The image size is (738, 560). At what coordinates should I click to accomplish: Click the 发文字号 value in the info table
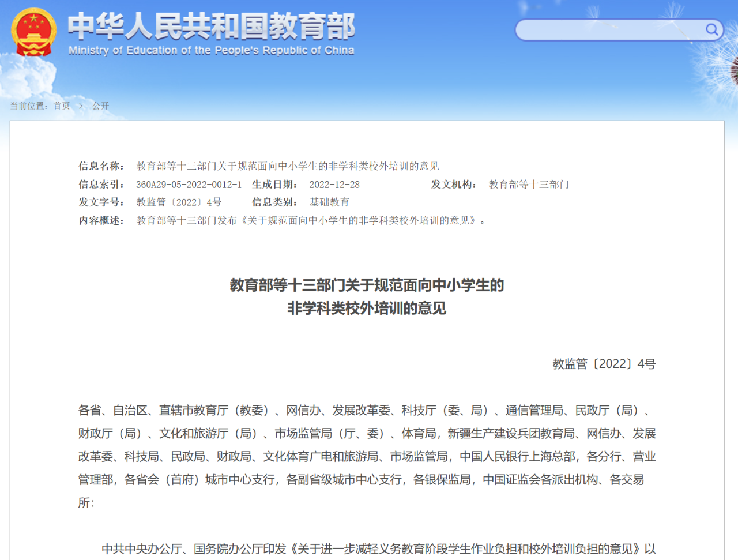(179, 202)
